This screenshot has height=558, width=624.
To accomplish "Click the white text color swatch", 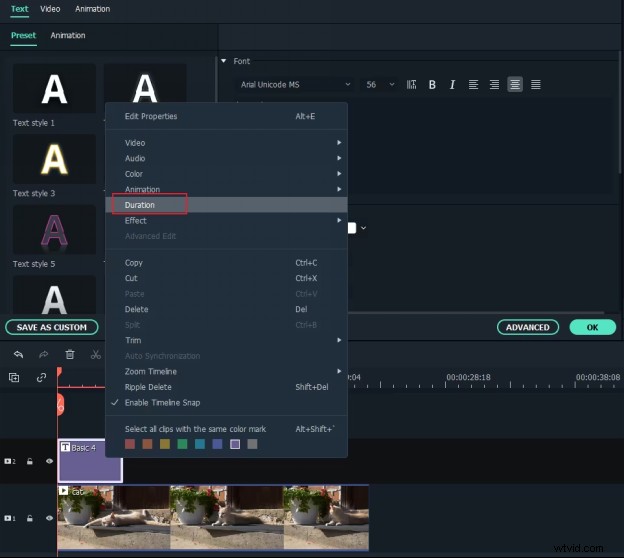I will pos(352,228).
